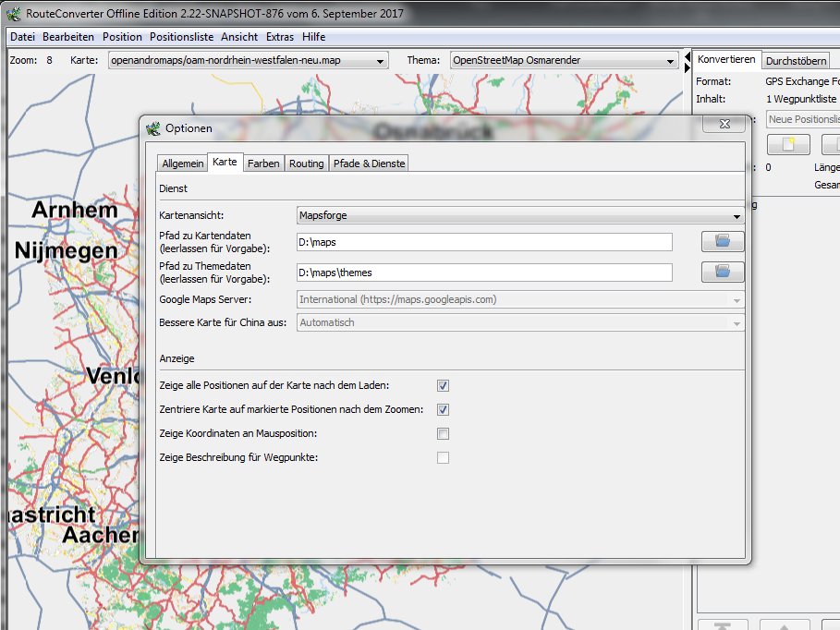
Task: Expand map panel with right arrow splitter
Action: click(688, 68)
